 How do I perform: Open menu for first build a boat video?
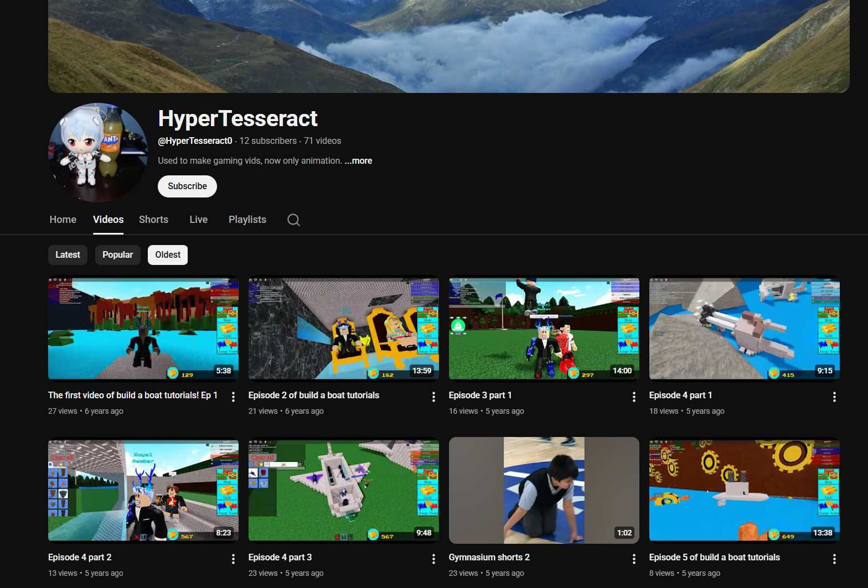coord(233,397)
